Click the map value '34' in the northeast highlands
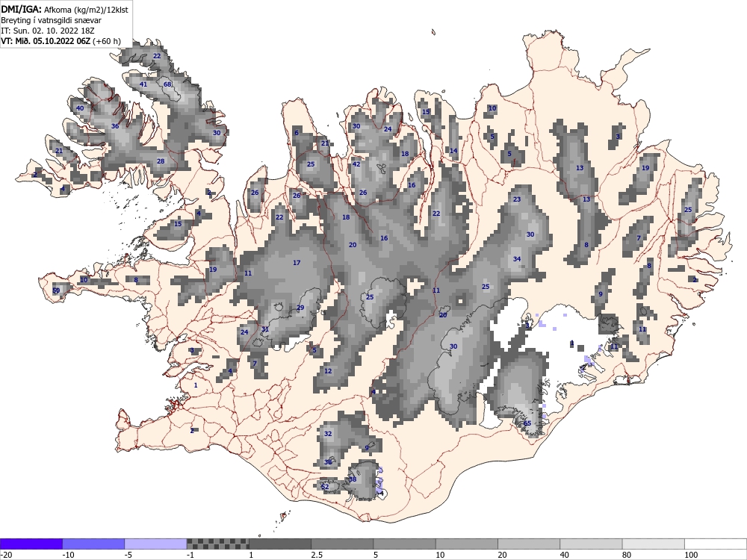This screenshot has width=747, height=560. click(x=517, y=259)
